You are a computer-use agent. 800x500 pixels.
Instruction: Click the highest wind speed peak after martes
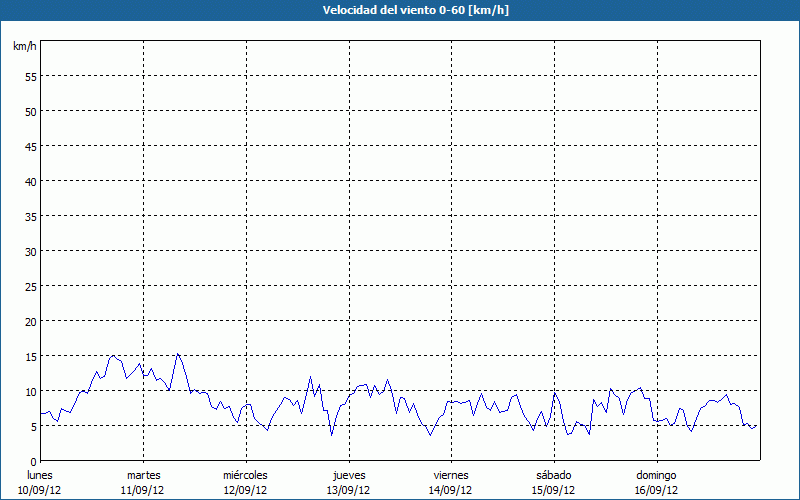[x=178, y=354]
